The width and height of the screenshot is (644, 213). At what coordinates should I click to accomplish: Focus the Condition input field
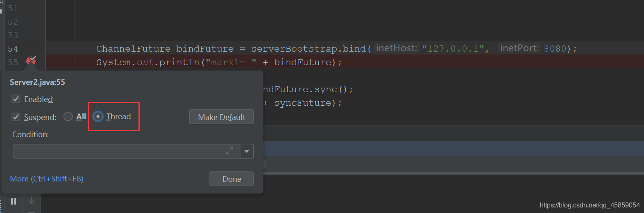(x=127, y=151)
